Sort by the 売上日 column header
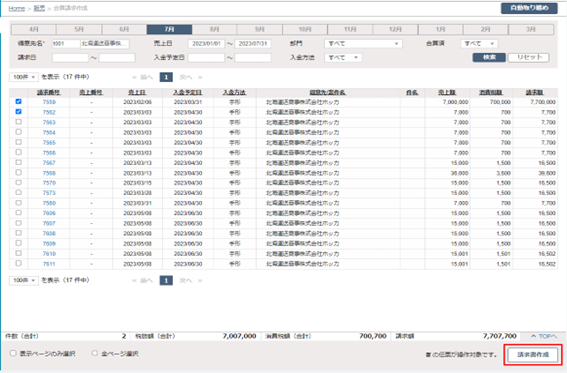Viewport: 567px width, 373px height. [x=137, y=93]
